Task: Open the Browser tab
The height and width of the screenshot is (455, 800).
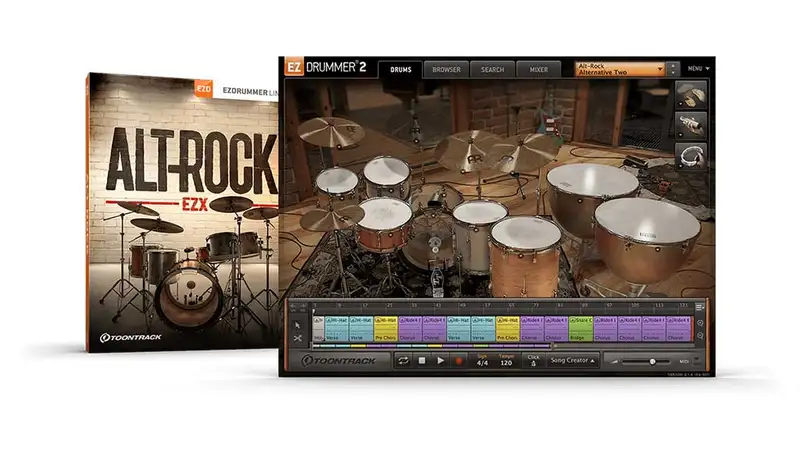Action: 446,69
